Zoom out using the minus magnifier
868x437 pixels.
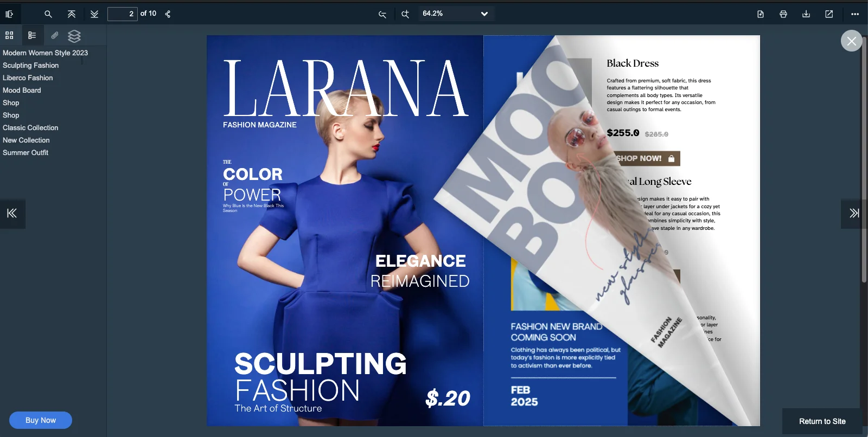382,14
